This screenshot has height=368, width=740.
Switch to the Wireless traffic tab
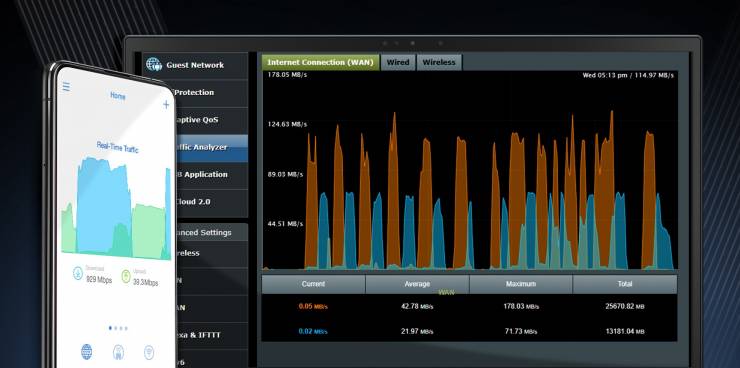point(439,62)
